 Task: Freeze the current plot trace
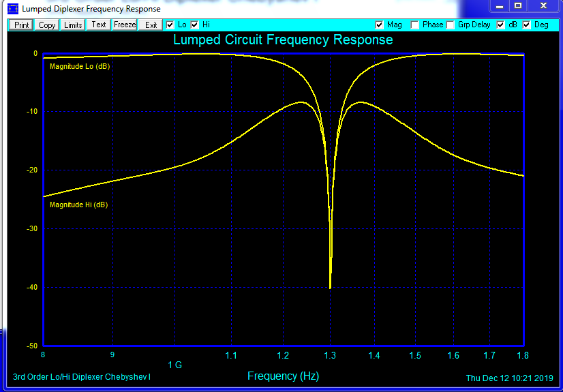coord(125,25)
